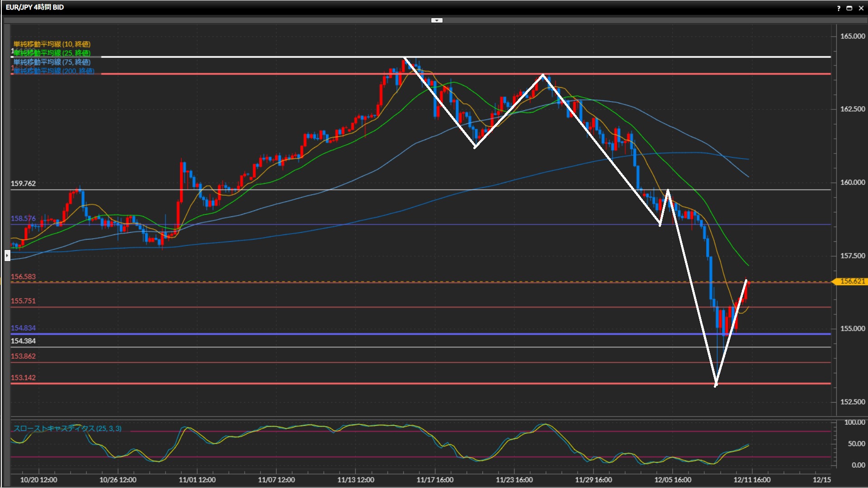Select the 156.583 horizontal line label
The image size is (868, 488).
(x=23, y=277)
